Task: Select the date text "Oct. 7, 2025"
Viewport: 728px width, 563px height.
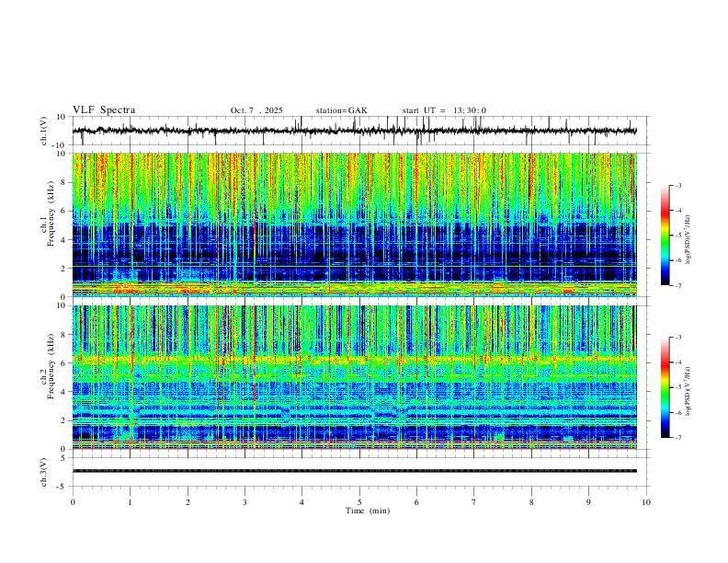Action: (x=256, y=110)
